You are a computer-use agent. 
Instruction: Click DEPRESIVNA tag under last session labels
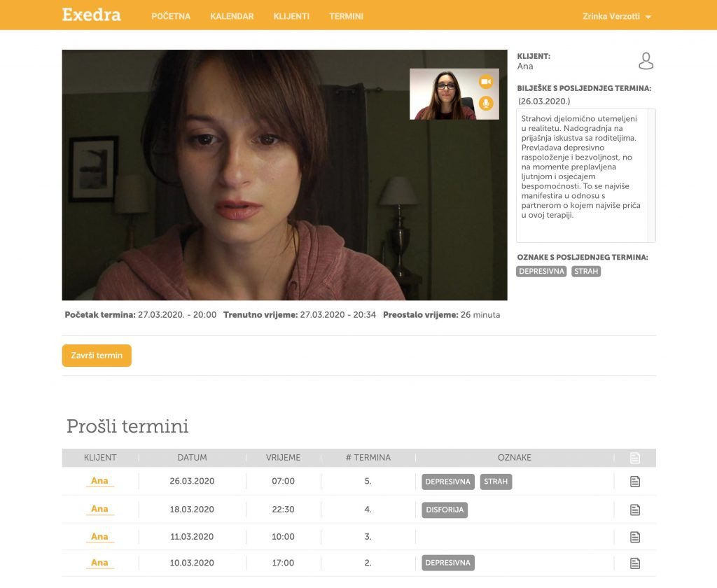pos(541,271)
